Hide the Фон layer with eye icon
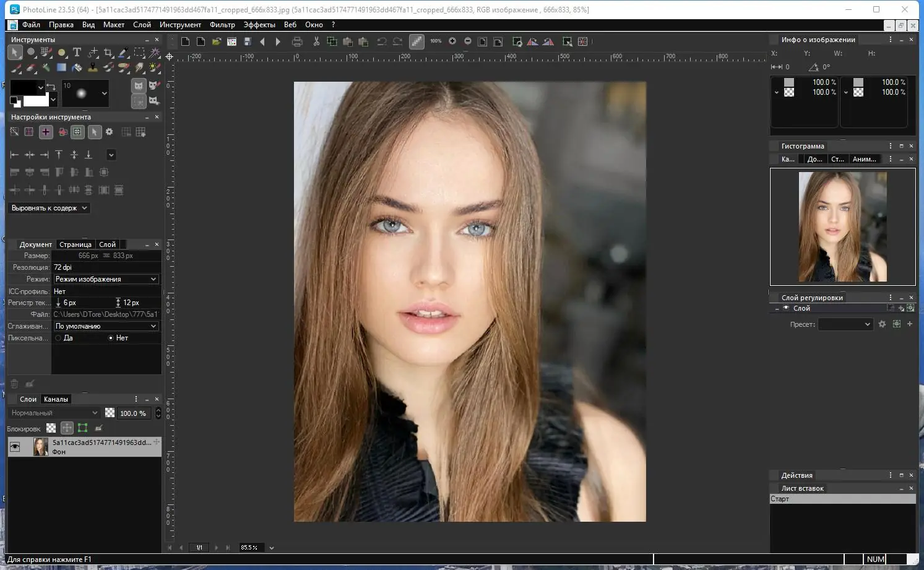Viewport: 924px width, 570px height. tap(15, 446)
